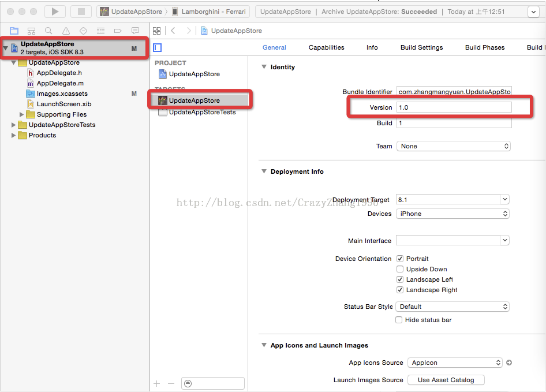Click the Use Asset Catalog button

tap(446, 380)
